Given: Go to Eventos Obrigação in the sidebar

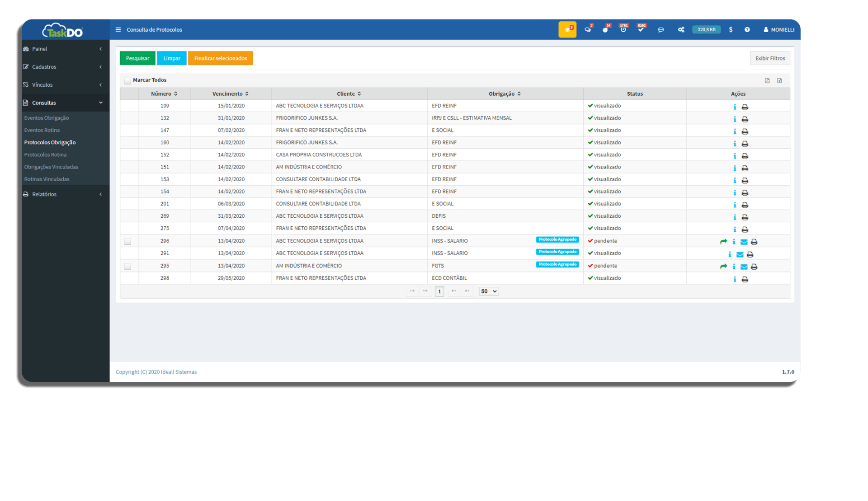Looking at the screenshot, I should coord(47,118).
